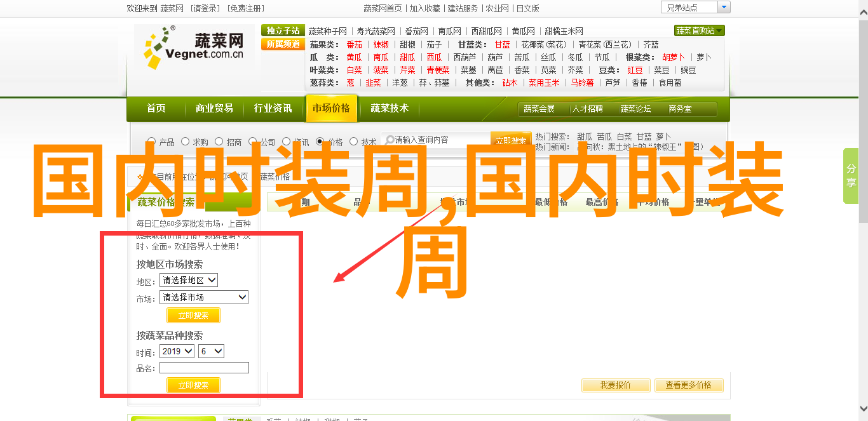
Task: Open the month dropdown showing 6
Action: tap(211, 351)
